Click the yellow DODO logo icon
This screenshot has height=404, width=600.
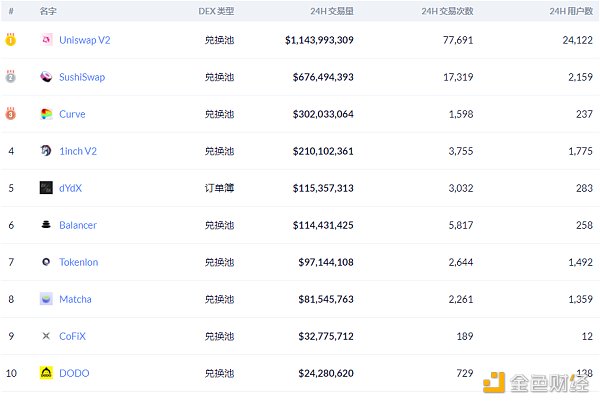click(x=46, y=373)
